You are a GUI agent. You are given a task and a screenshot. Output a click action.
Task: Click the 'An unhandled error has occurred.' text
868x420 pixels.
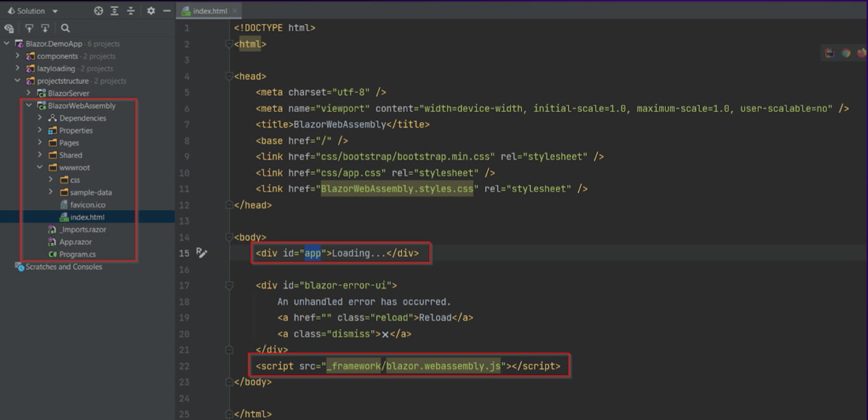(x=364, y=302)
